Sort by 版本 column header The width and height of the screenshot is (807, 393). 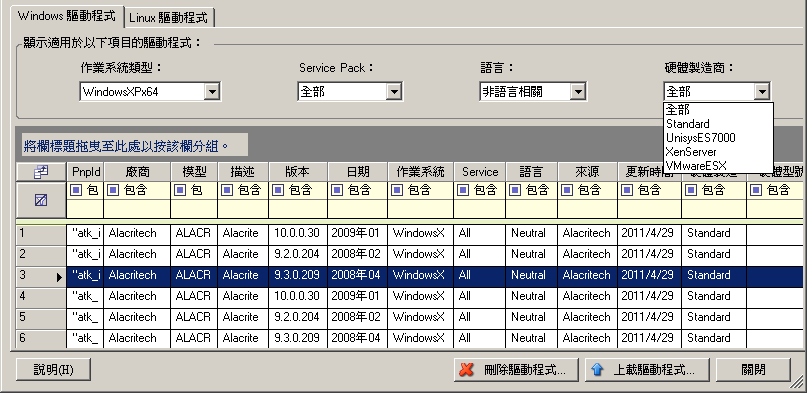pos(298,172)
